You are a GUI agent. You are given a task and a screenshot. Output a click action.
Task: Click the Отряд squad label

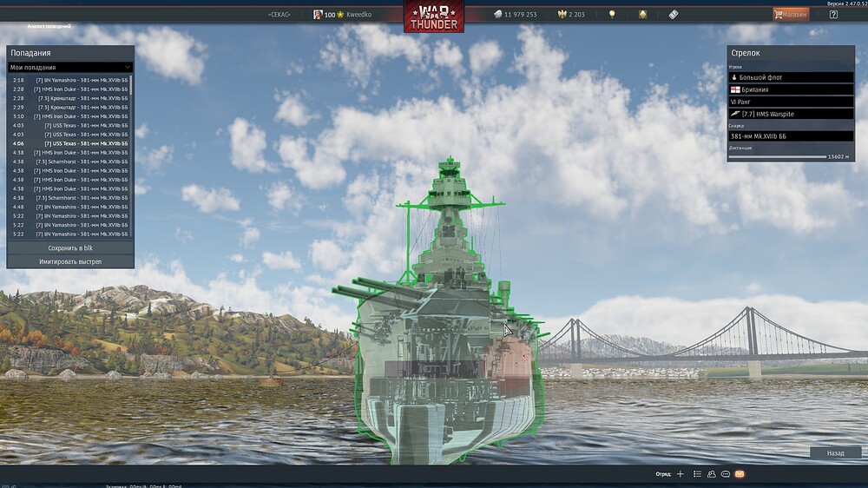[x=662, y=474]
